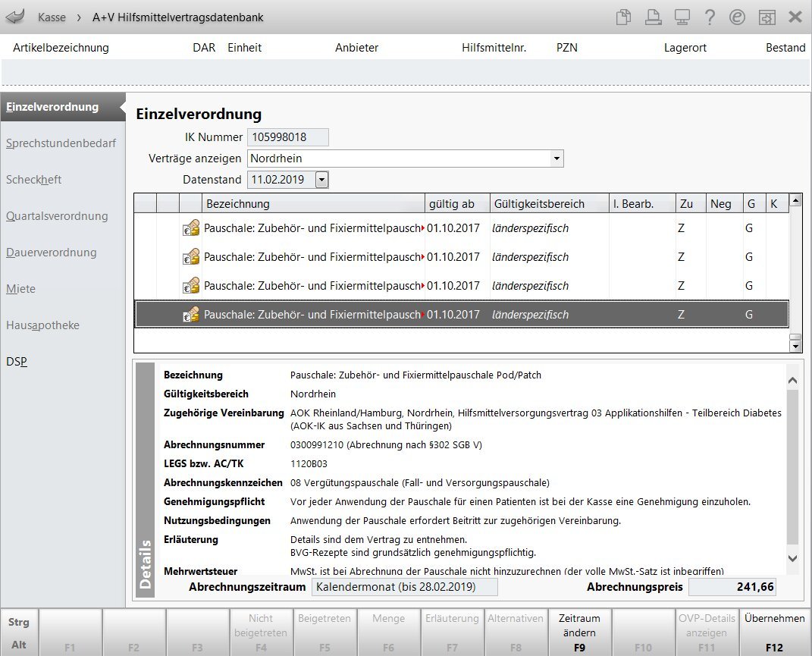812x656 pixels.
Task: Select the Hausapotheke tab
Action: point(43,325)
